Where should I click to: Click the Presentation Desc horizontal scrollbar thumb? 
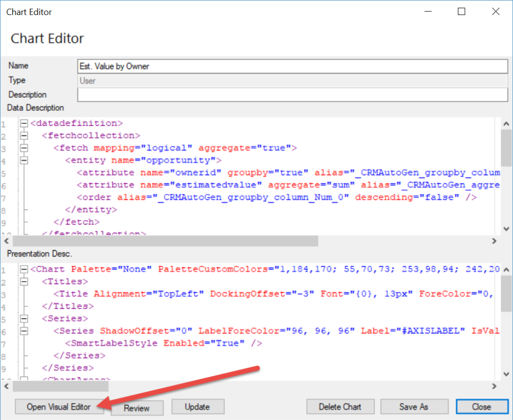tap(60, 386)
